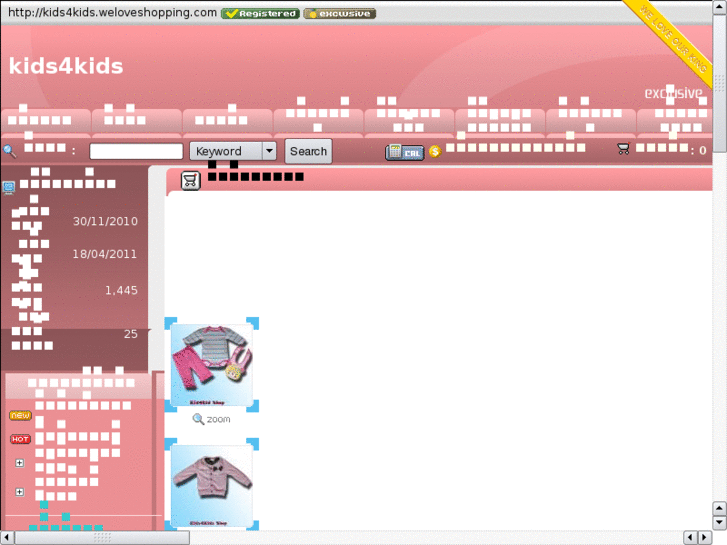Open the second navigation tab

[136, 122]
